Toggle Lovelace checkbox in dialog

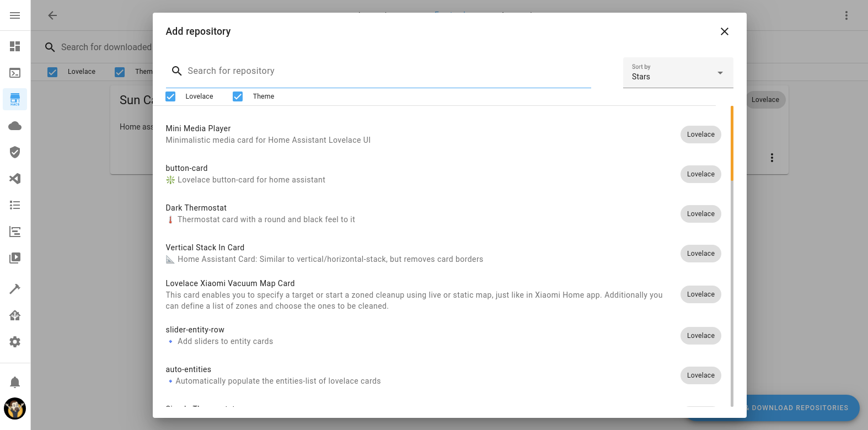[x=171, y=96]
